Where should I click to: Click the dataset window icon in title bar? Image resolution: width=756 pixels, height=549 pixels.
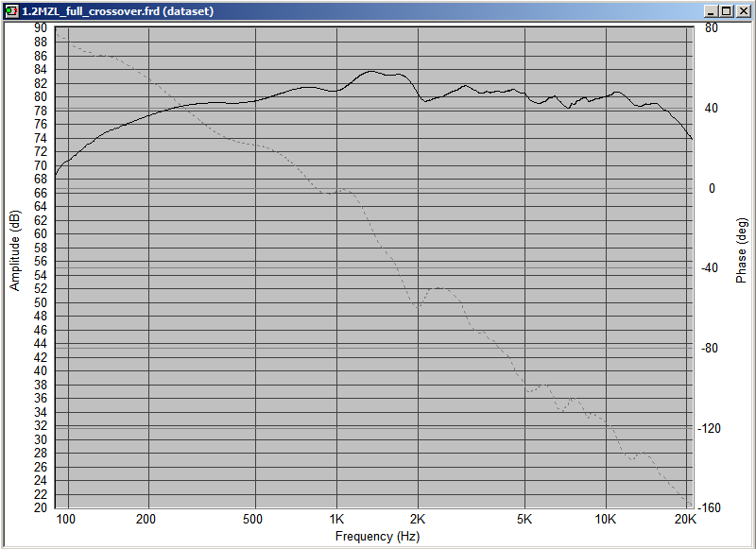[11, 10]
